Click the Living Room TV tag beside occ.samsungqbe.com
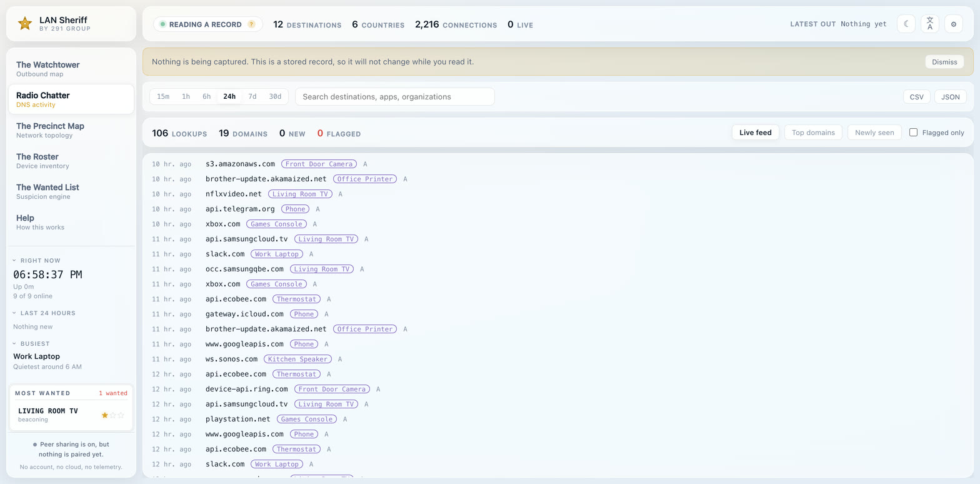 pos(321,269)
